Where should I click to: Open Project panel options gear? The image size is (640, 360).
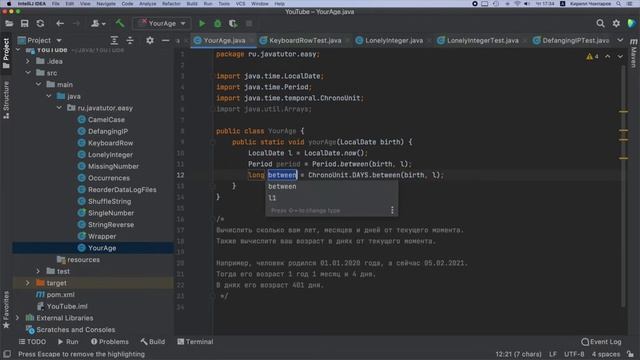coord(150,40)
